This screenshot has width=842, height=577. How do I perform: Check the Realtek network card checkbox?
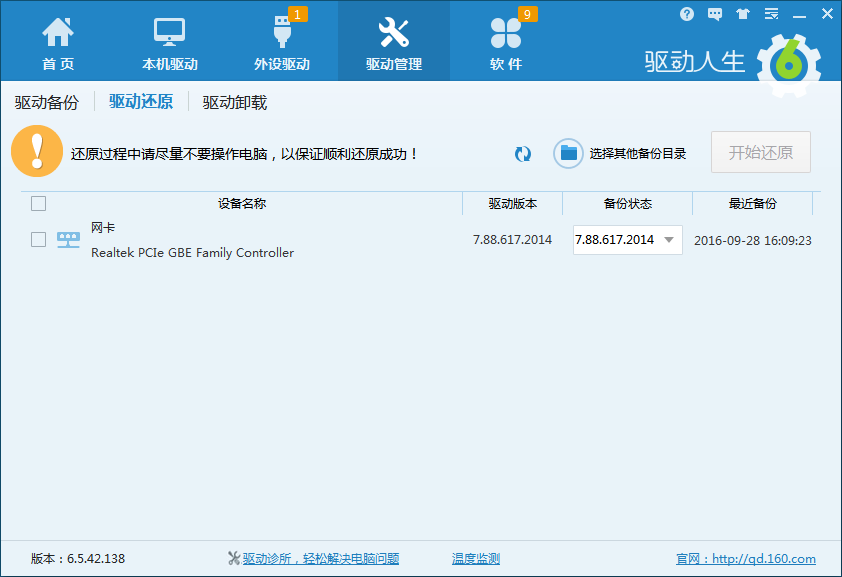pos(39,240)
